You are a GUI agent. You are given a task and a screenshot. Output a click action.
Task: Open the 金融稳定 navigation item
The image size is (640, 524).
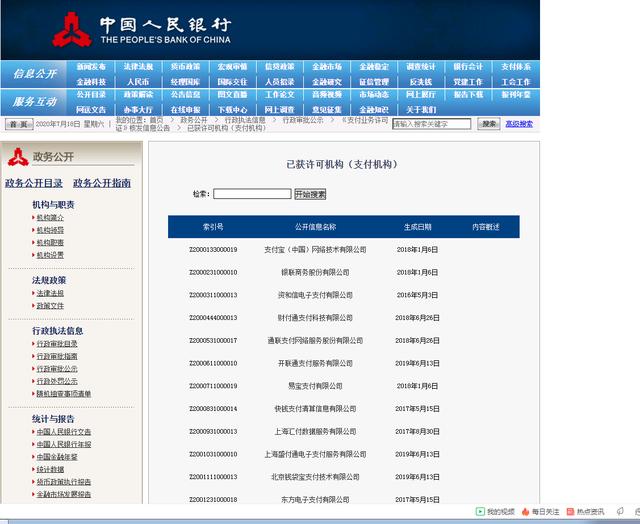(x=373, y=67)
